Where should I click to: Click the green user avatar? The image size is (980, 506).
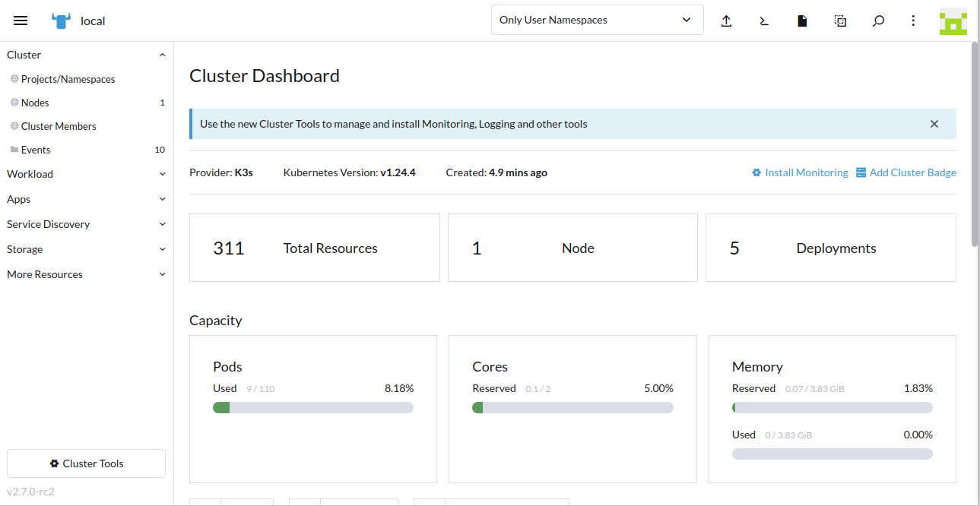[x=953, y=21]
